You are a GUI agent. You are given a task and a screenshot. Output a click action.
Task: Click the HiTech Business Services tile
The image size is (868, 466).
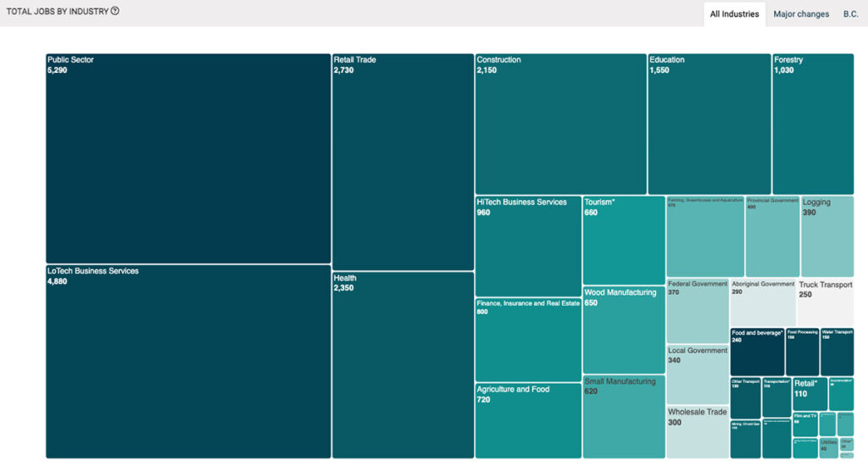tap(528, 247)
